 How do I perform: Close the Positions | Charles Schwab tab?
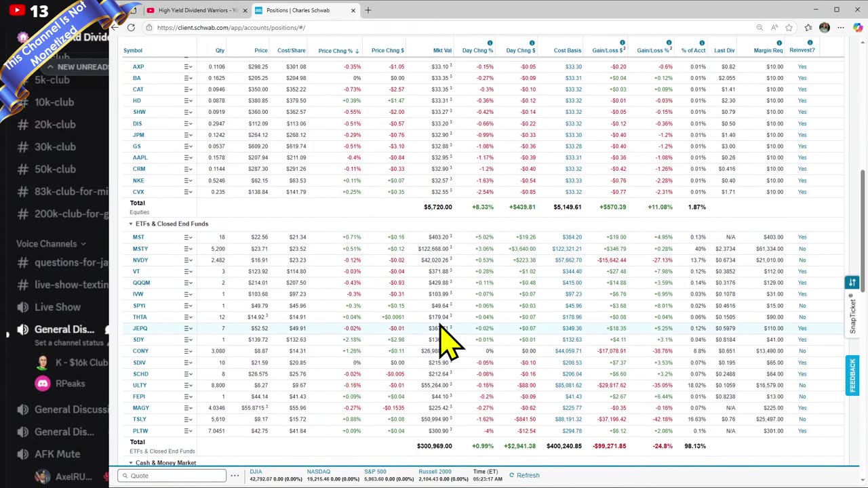pos(353,10)
